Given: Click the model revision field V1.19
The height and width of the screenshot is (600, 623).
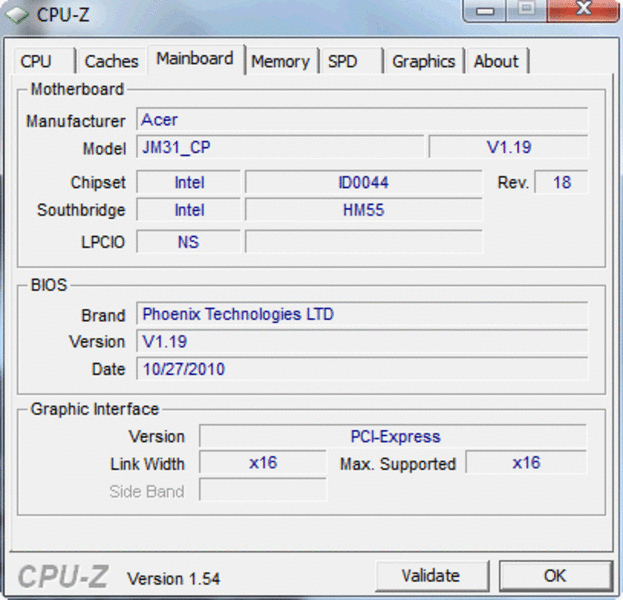Looking at the screenshot, I should tap(508, 147).
